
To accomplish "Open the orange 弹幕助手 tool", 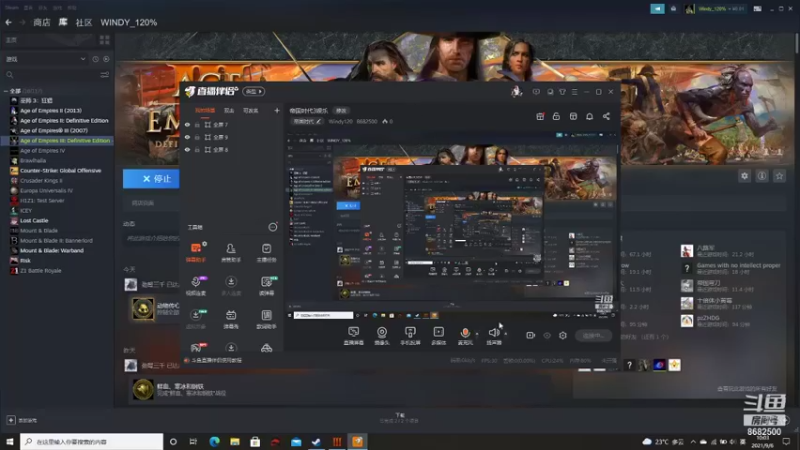I will click(196, 253).
